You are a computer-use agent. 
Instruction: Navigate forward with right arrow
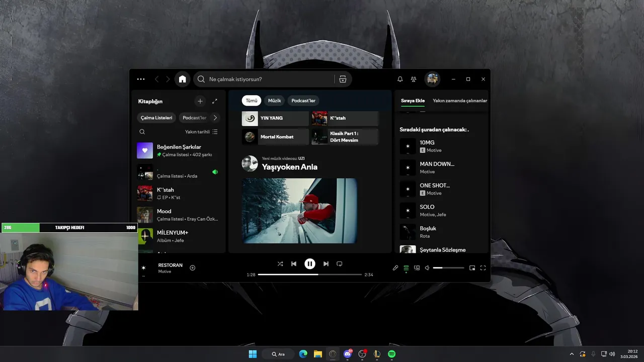[168, 79]
